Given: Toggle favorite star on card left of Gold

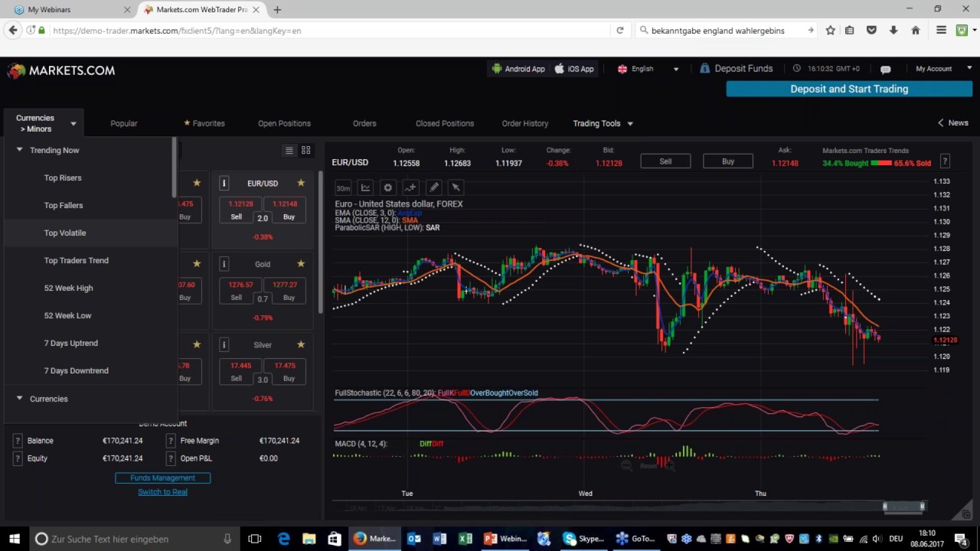Looking at the screenshot, I should tap(197, 263).
